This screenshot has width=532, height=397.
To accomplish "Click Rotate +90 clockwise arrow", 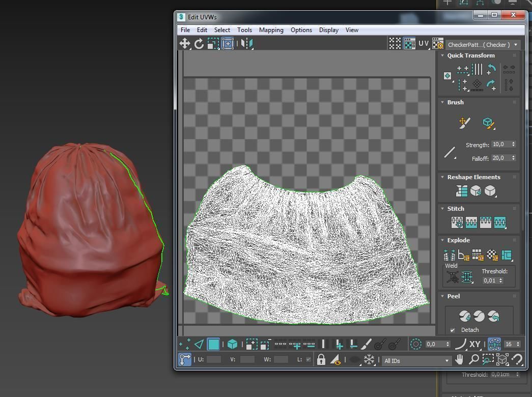I will tap(491, 84).
